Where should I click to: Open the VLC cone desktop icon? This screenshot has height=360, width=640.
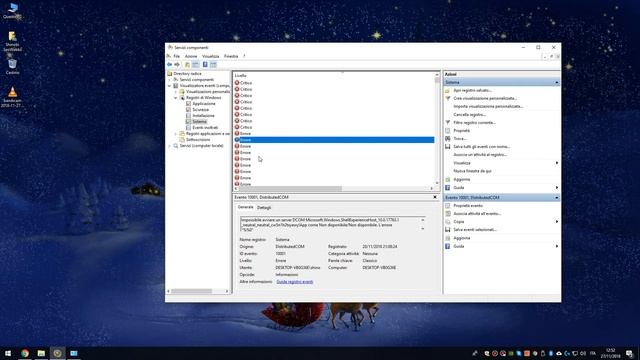click(12, 97)
